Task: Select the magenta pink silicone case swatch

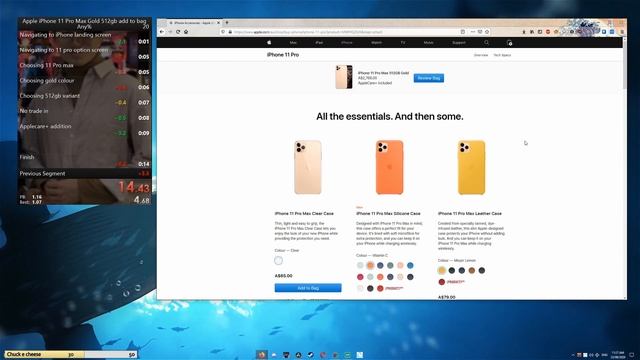Action: click(x=360, y=277)
